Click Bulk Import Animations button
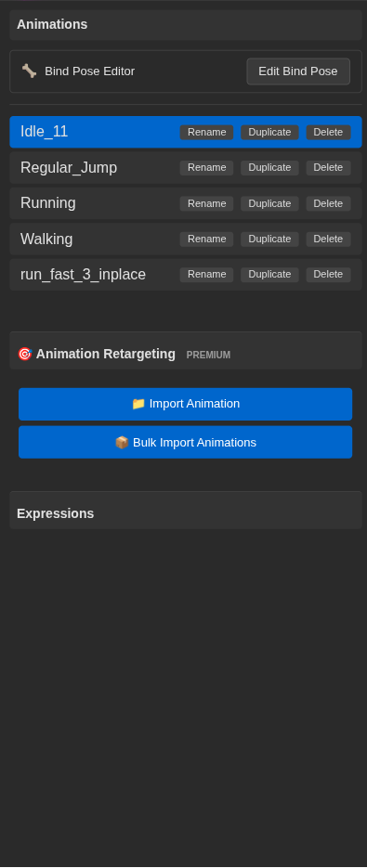 coord(185,442)
